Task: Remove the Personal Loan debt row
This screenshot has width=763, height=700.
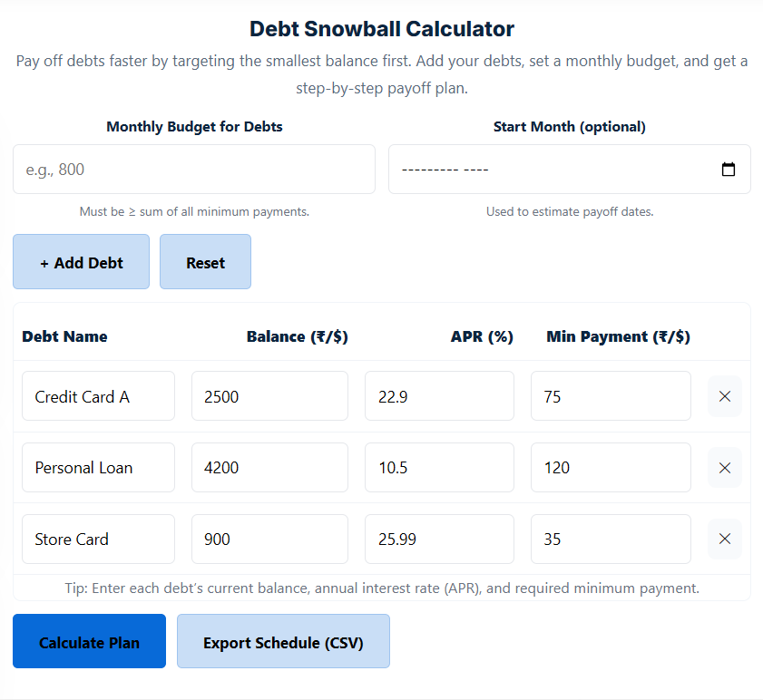Action: coord(724,467)
